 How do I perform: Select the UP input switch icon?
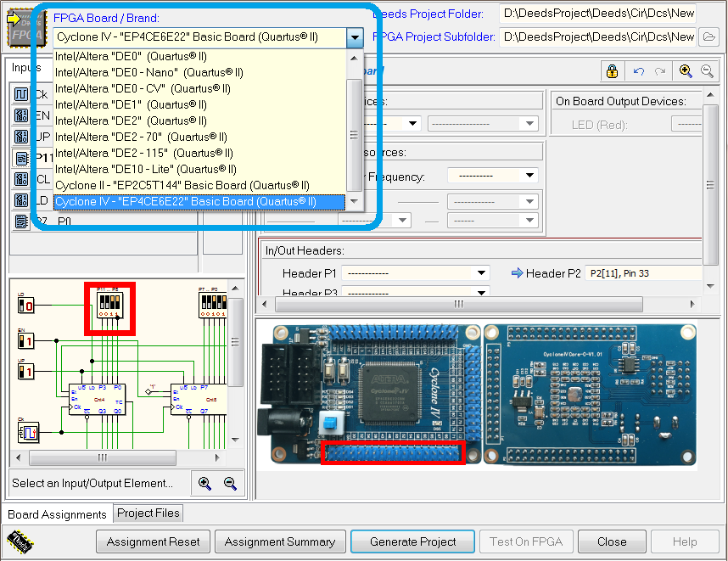point(21,137)
